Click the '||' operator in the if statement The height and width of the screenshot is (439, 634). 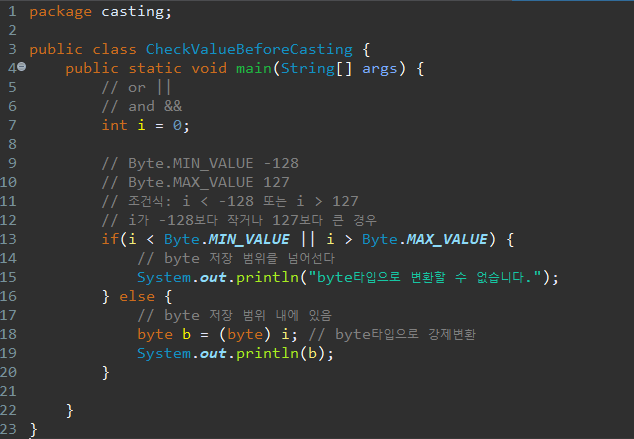[x=308, y=239]
